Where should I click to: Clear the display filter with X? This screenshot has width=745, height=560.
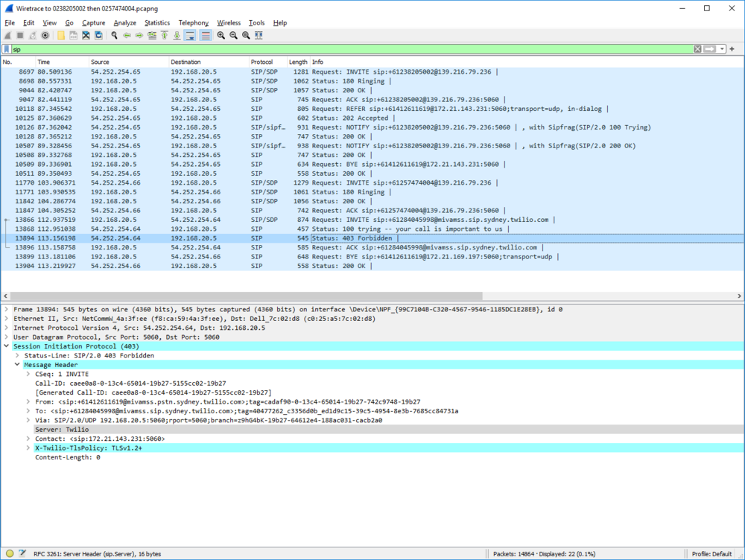[697, 49]
